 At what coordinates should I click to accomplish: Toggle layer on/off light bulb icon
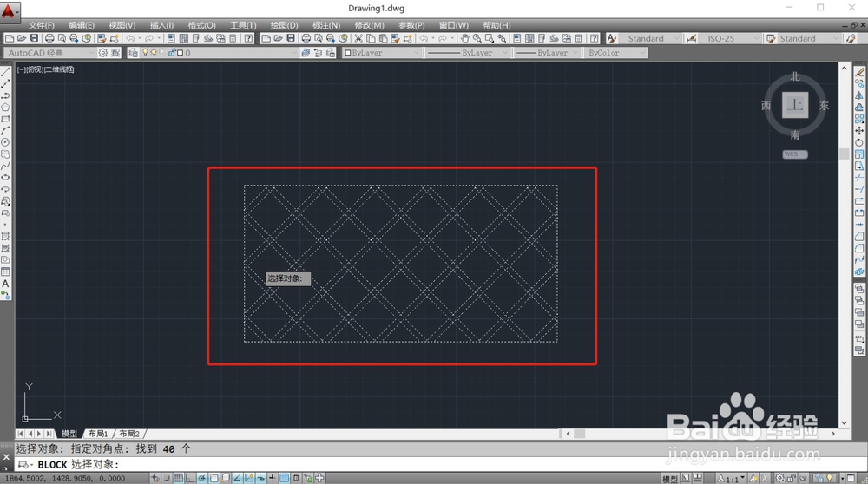(146, 53)
